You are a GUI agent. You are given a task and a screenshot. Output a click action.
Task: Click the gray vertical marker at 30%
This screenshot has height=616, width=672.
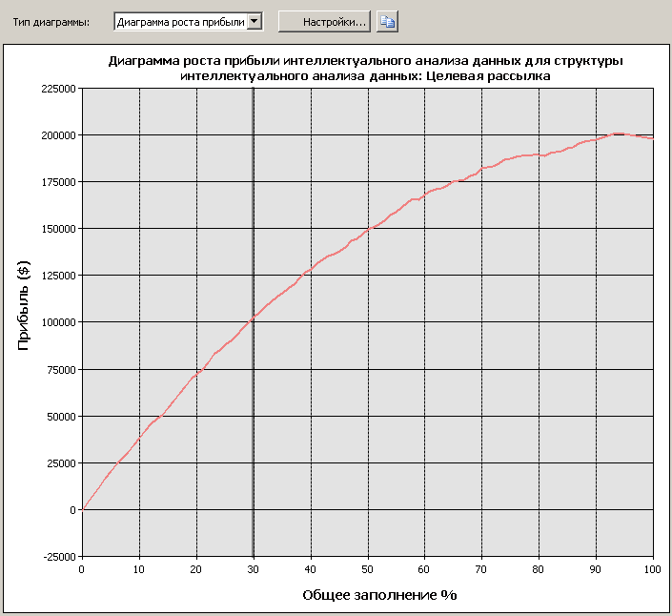253,321
